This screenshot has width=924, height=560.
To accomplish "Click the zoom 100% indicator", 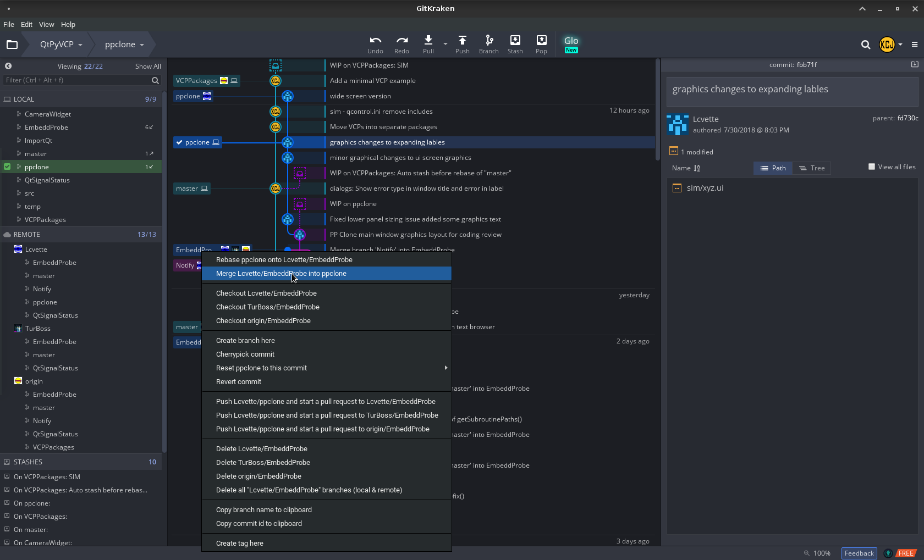I will tap(817, 553).
